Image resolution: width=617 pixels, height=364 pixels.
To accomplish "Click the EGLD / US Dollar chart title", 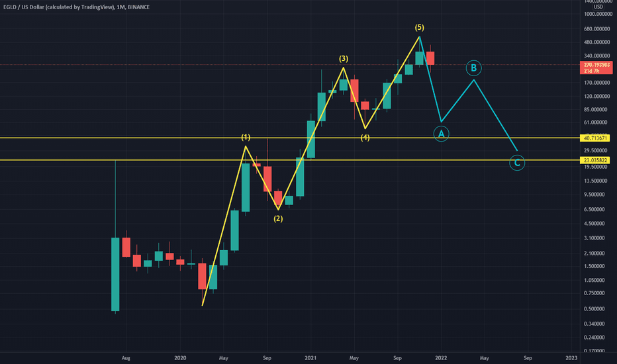I will point(76,7).
